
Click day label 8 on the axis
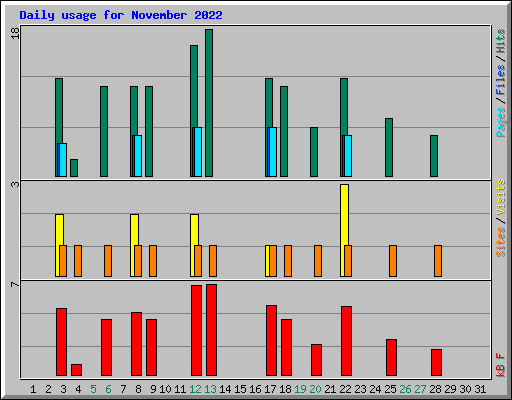tap(138, 389)
